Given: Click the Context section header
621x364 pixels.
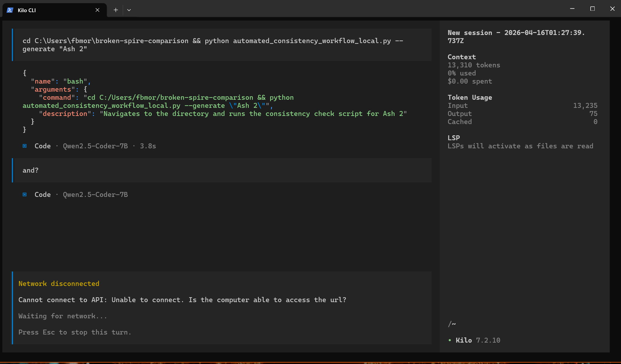Looking at the screenshot, I should coord(462,57).
